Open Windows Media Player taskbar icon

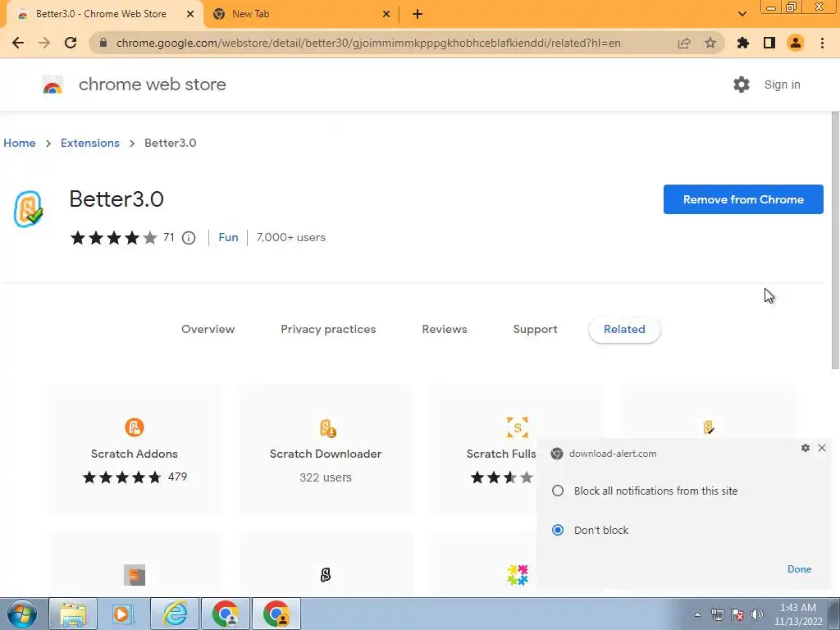[x=123, y=614]
